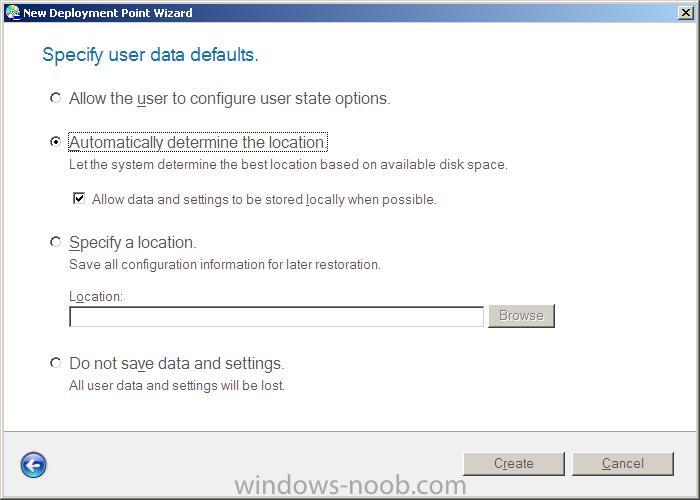The width and height of the screenshot is (700, 500).
Task: Click the New Deployment Point Wizard title text
Action: (x=108, y=13)
